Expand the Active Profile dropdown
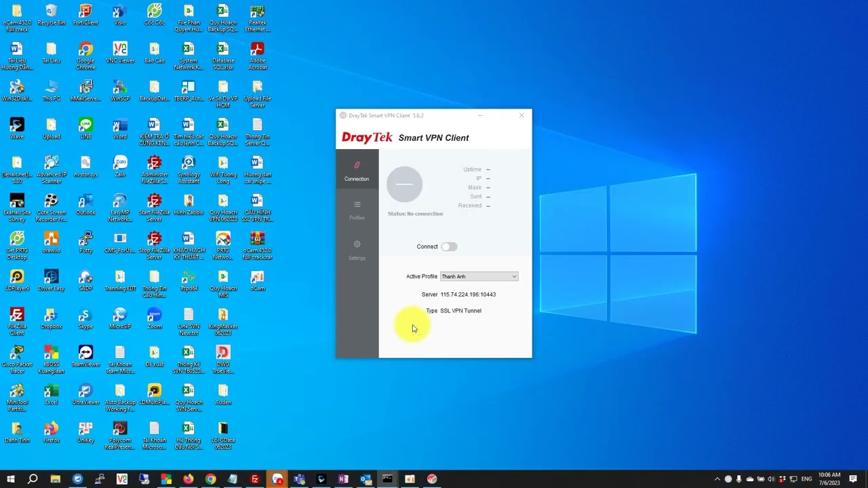 [x=479, y=277]
